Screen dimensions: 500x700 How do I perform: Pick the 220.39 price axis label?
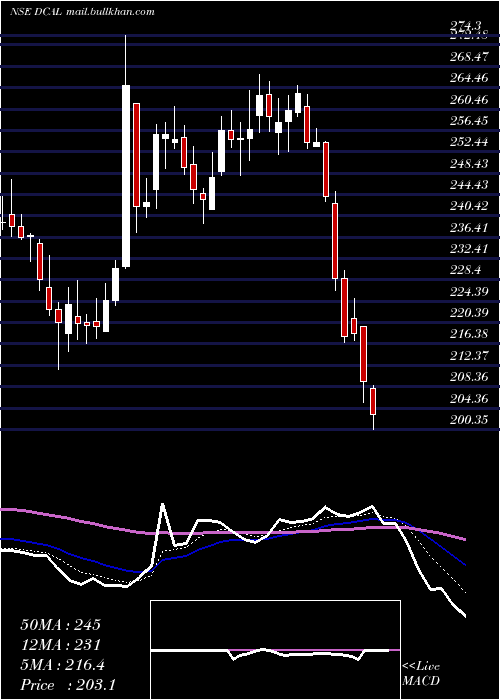click(468, 313)
